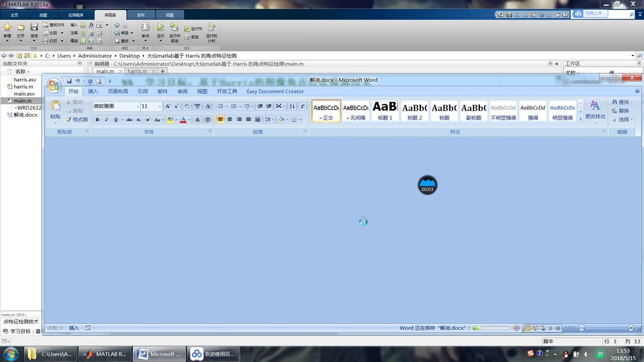Open Word 页面布局 ribbon tab
The width and height of the screenshot is (644, 362).
118,92
